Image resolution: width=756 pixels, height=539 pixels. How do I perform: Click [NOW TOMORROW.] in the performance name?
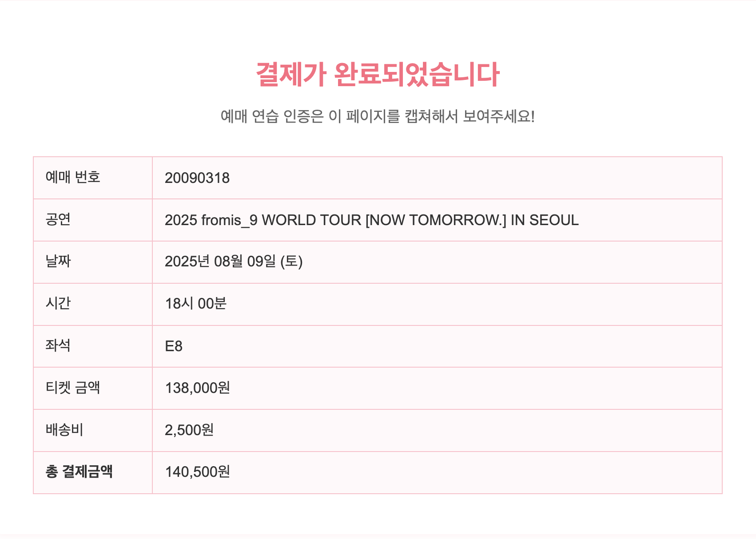tap(436, 220)
